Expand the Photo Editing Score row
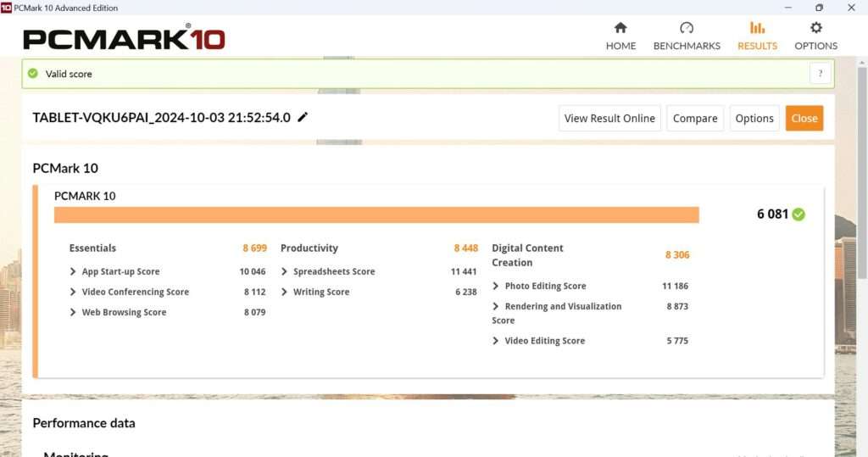 point(497,287)
